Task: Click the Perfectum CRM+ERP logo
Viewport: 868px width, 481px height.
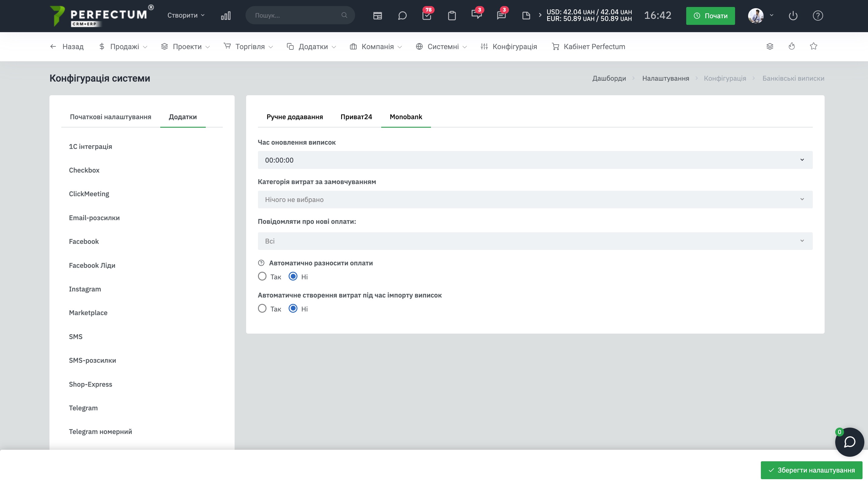Action: [x=101, y=15]
